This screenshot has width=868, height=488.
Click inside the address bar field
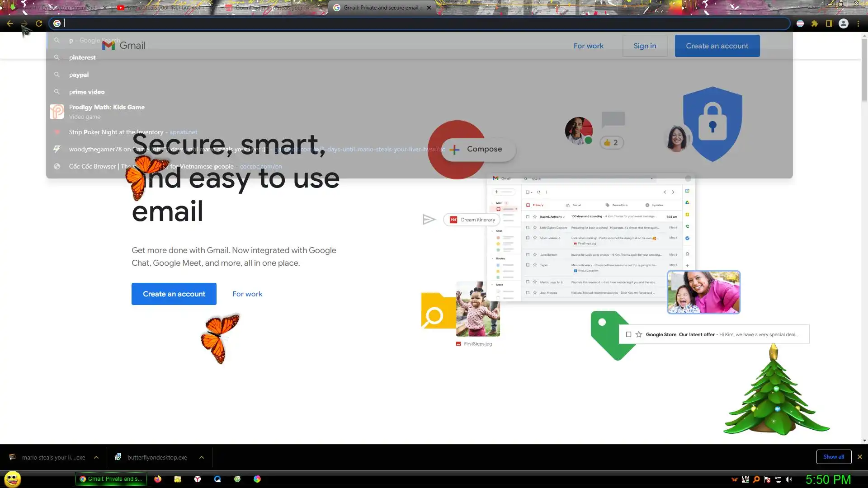click(x=407, y=23)
